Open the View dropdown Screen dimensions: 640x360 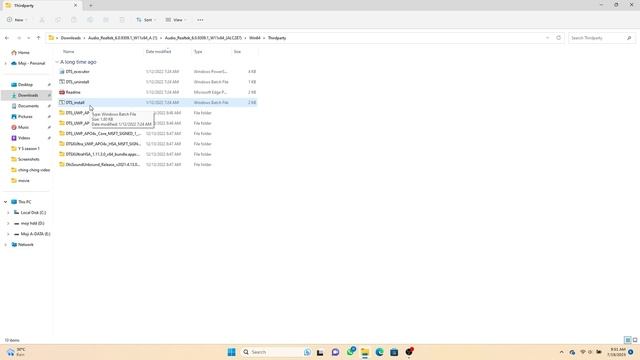click(176, 20)
